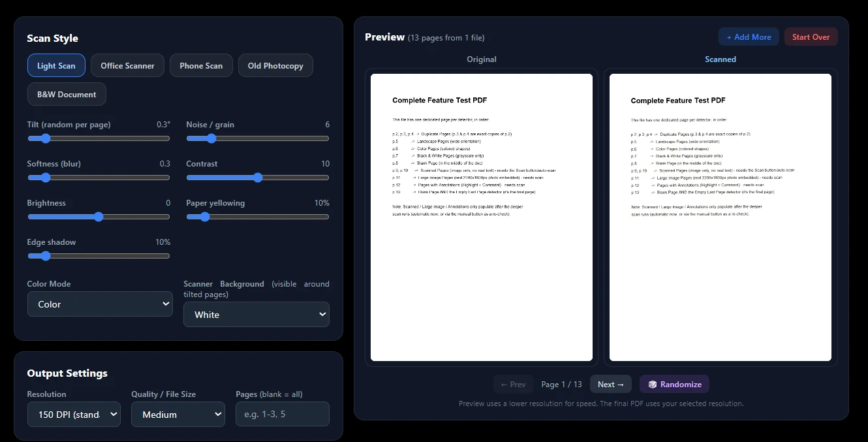Screen dimensions: 868x442
Task: Click the "Scan Style" heading
Action: pos(52,39)
